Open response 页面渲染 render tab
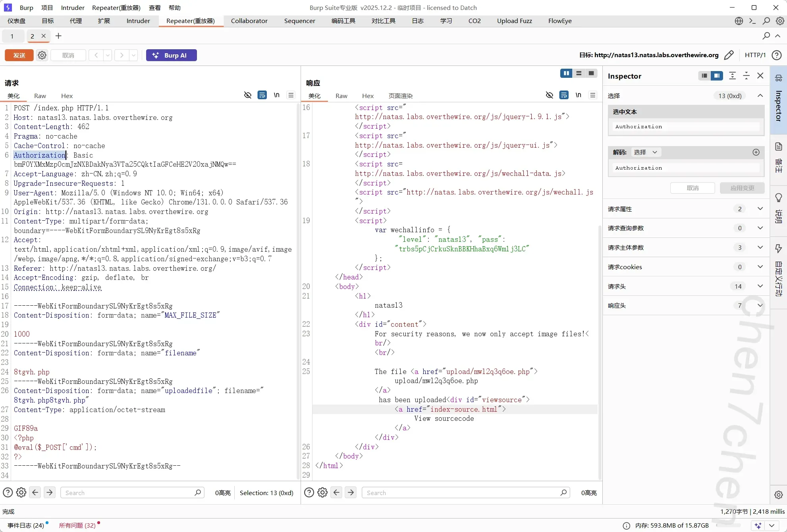The width and height of the screenshot is (787, 532). pyautogui.click(x=400, y=96)
